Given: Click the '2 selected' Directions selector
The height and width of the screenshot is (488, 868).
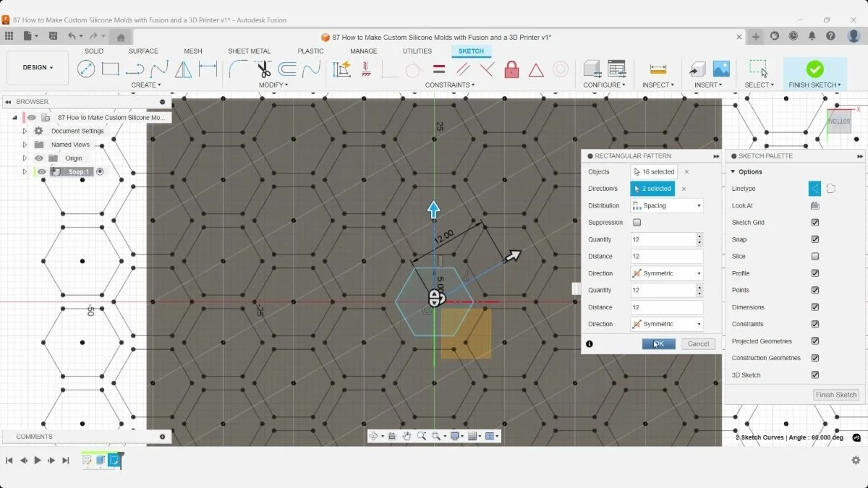Looking at the screenshot, I should (x=652, y=189).
